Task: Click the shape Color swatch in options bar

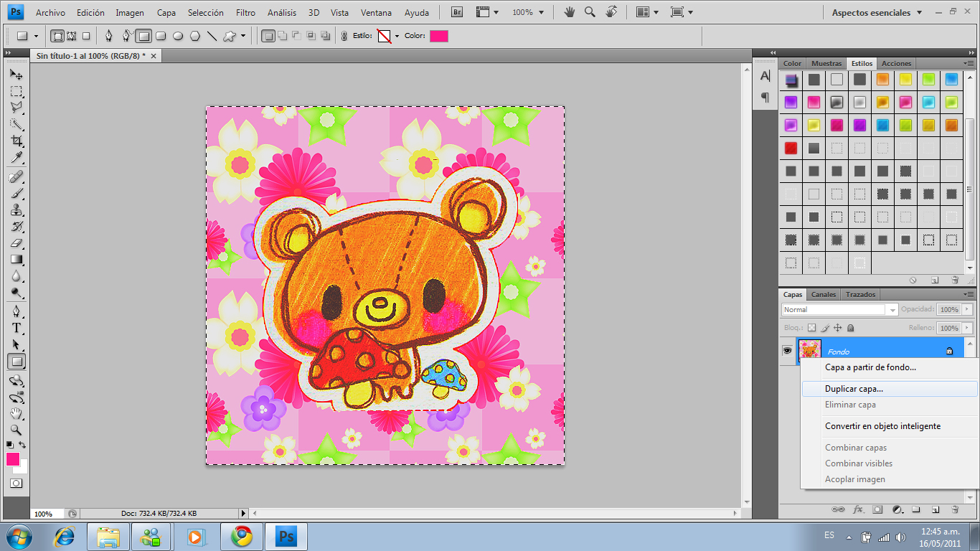Action: point(438,36)
